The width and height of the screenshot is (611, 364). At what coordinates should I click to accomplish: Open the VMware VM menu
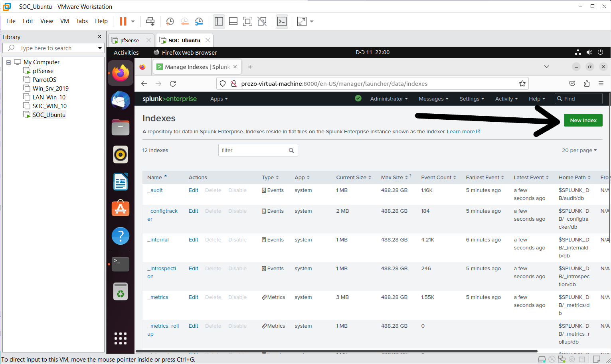click(x=65, y=21)
